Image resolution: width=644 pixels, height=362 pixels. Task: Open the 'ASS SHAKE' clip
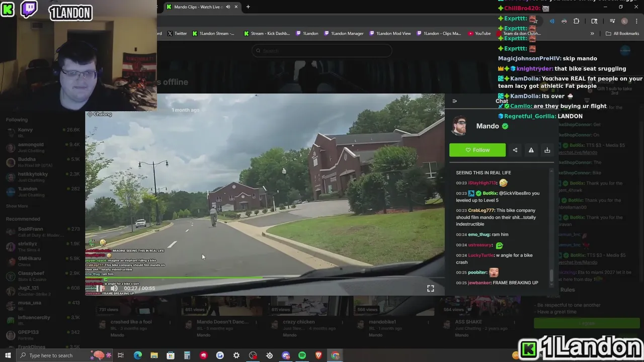(468, 322)
